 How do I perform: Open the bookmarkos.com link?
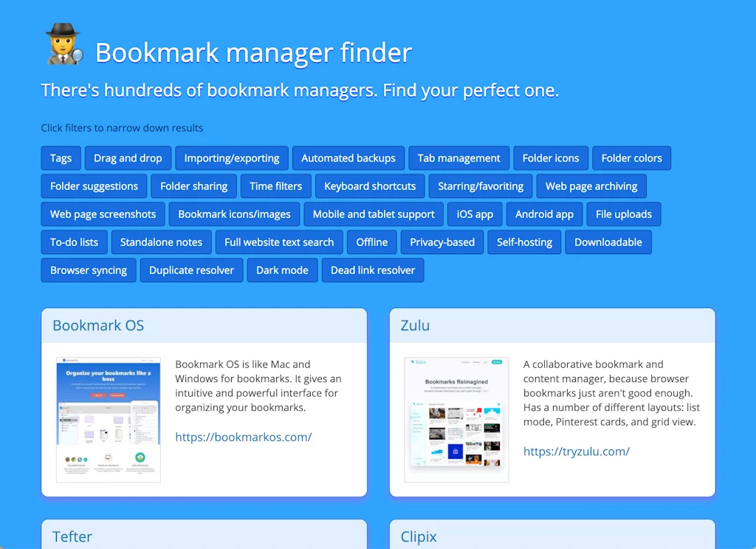click(x=244, y=437)
